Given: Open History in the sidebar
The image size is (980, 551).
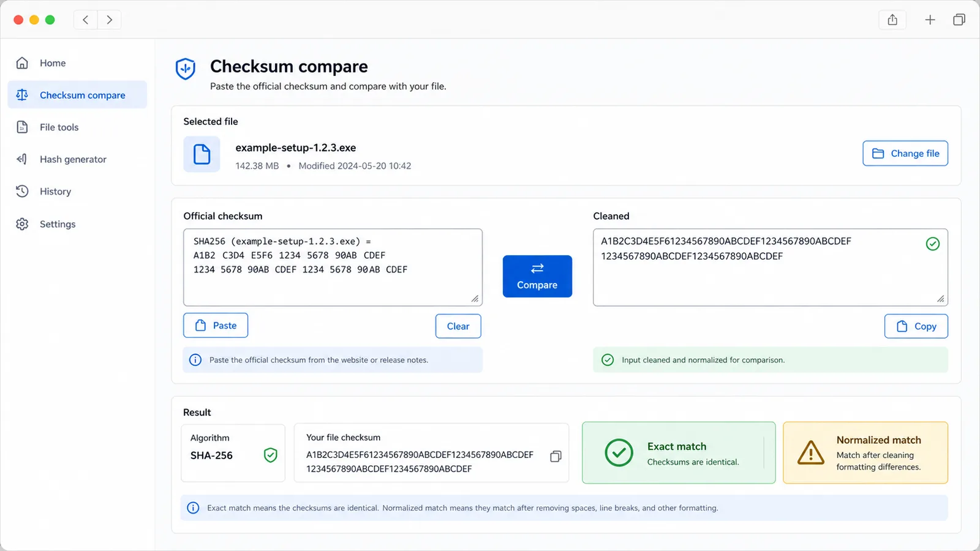Looking at the screenshot, I should [77, 191].
